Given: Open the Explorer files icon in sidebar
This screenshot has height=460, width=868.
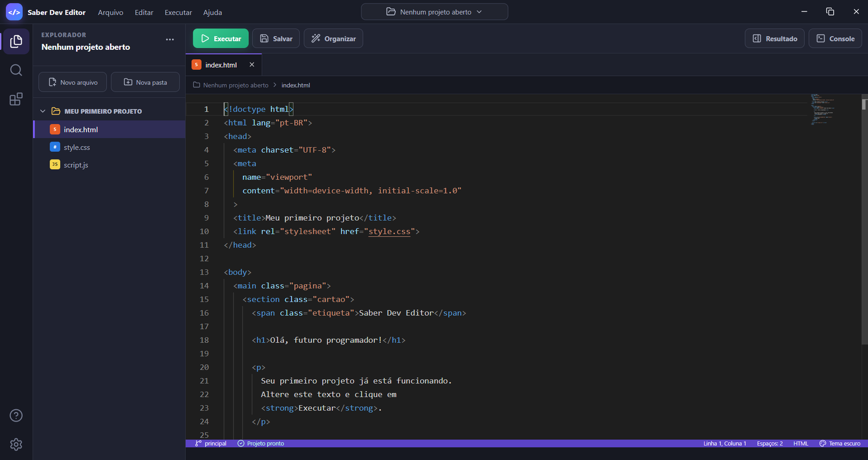Looking at the screenshot, I should (x=16, y=41).
